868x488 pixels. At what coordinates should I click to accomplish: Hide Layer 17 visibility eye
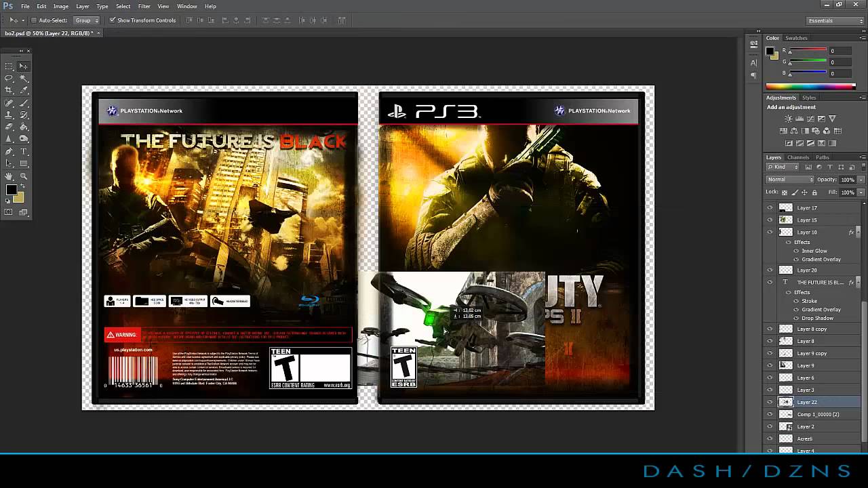(x=770, y=208)
